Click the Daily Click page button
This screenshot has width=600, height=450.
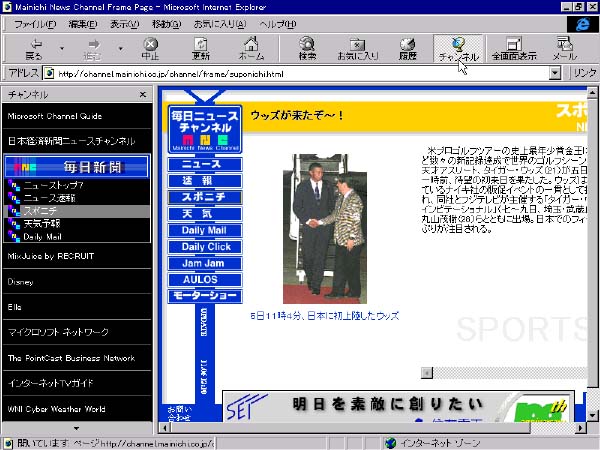(205, 246)
